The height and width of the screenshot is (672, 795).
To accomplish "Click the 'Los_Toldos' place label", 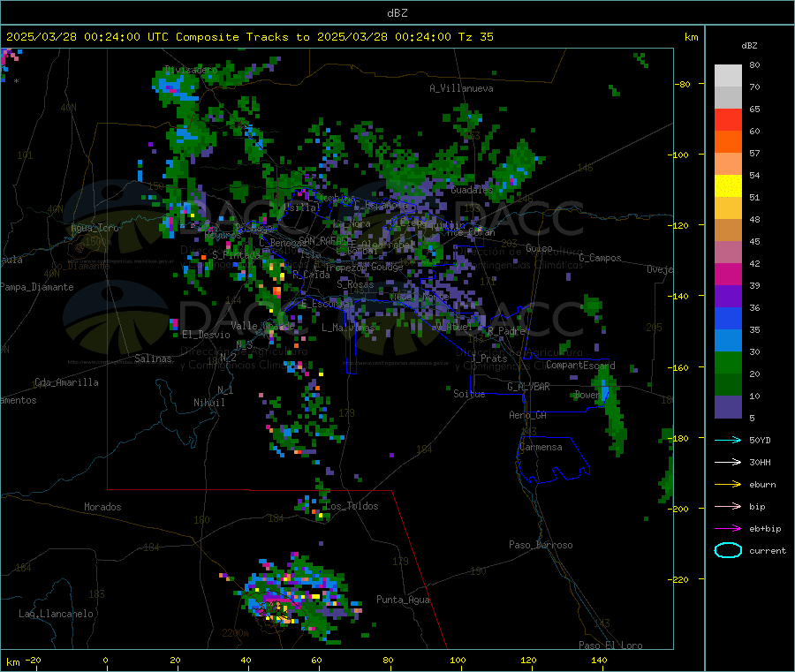I will pyautogui.click(x=352, y=506).
